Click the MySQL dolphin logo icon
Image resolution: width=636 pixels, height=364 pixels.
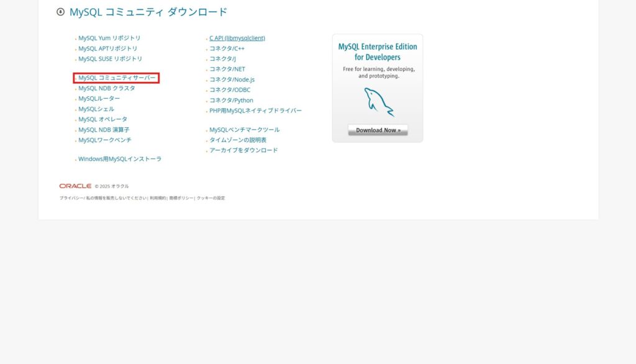pos(378,102)
